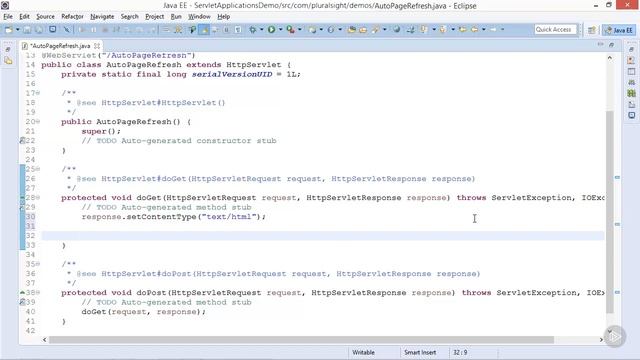Click the 'Writable' status bar entry
Screen dimensions: 640x360
[x=363, y=352]
